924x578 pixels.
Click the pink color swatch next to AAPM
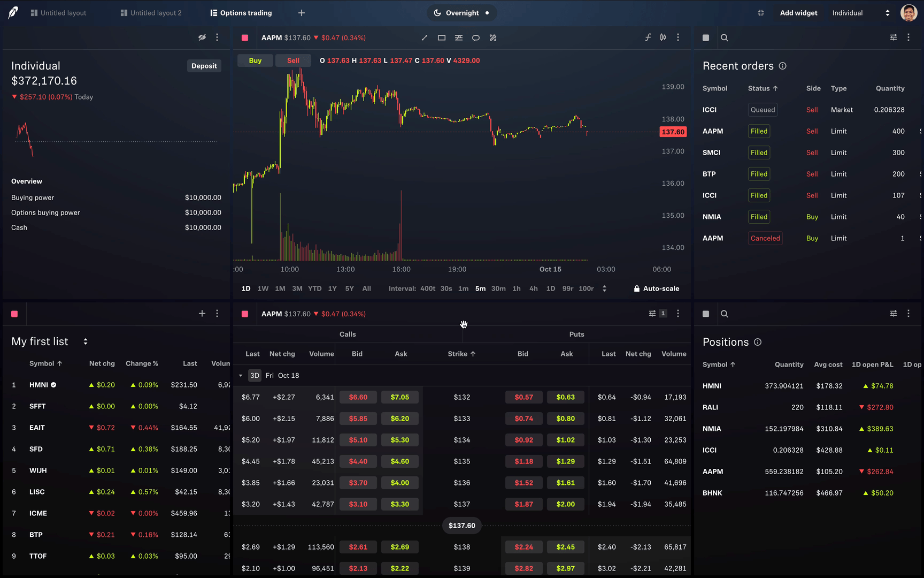[x=244, y=37]
